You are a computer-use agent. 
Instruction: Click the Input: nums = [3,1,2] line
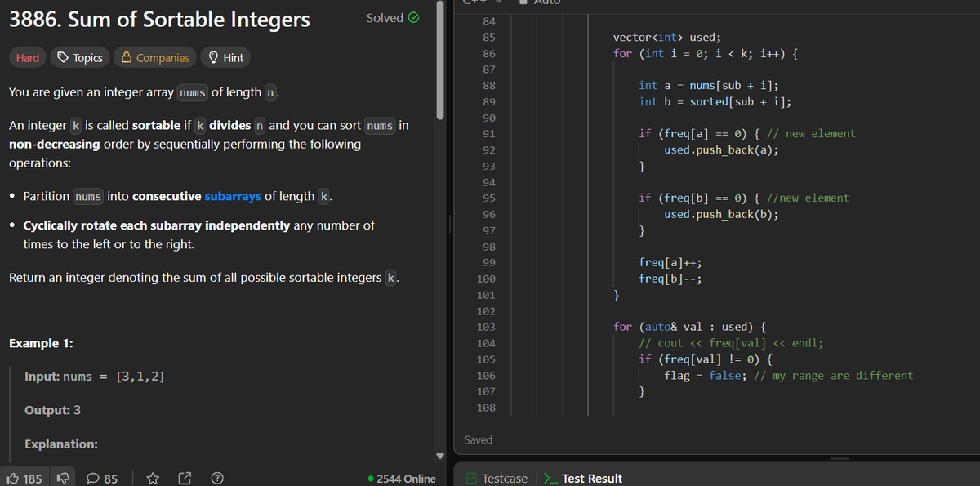pyautogui.click(x=95, y=377)
